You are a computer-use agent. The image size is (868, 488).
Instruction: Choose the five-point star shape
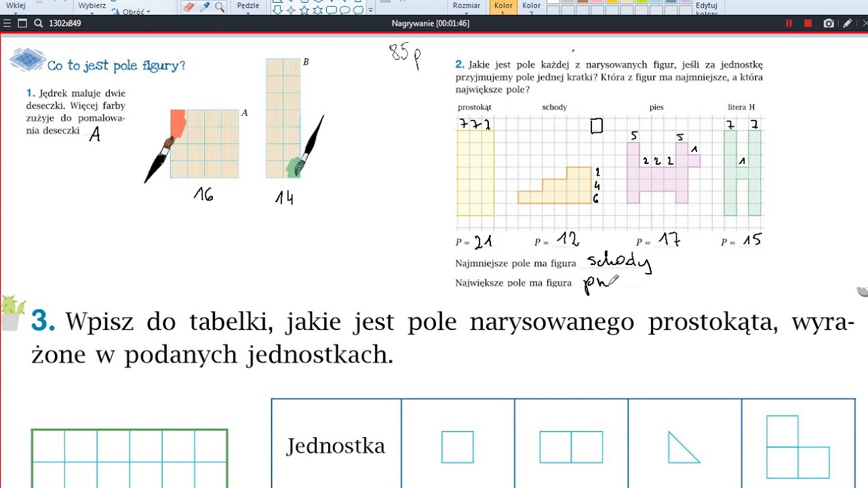point(304,10)
